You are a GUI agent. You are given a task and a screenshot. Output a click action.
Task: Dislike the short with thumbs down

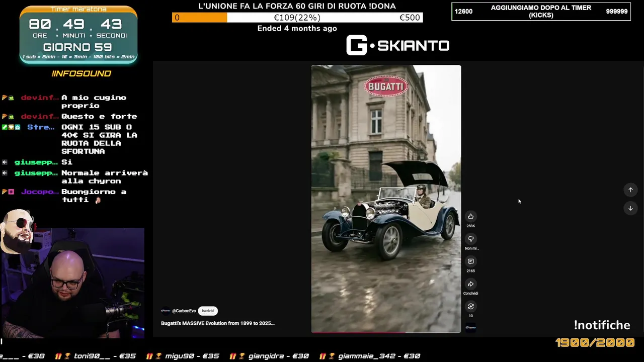[470, 239]
